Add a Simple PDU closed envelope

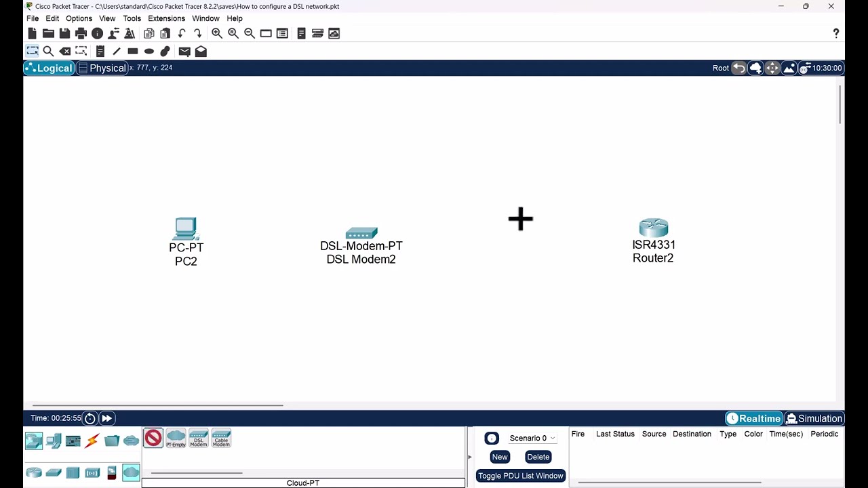(x=184, y=51)
